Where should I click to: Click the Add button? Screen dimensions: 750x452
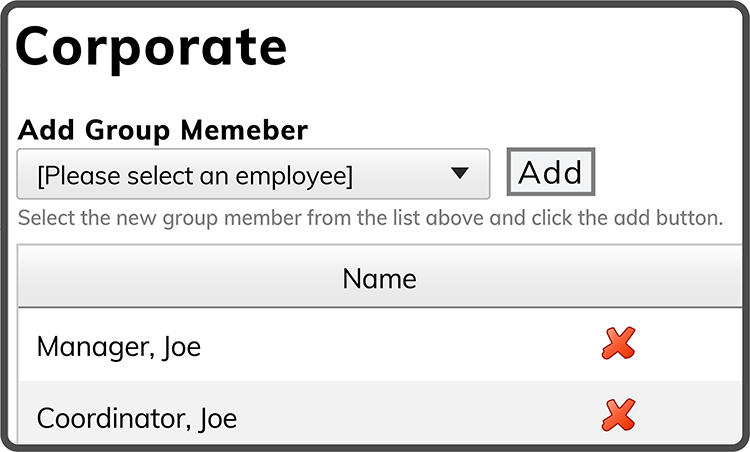point(551,172)
